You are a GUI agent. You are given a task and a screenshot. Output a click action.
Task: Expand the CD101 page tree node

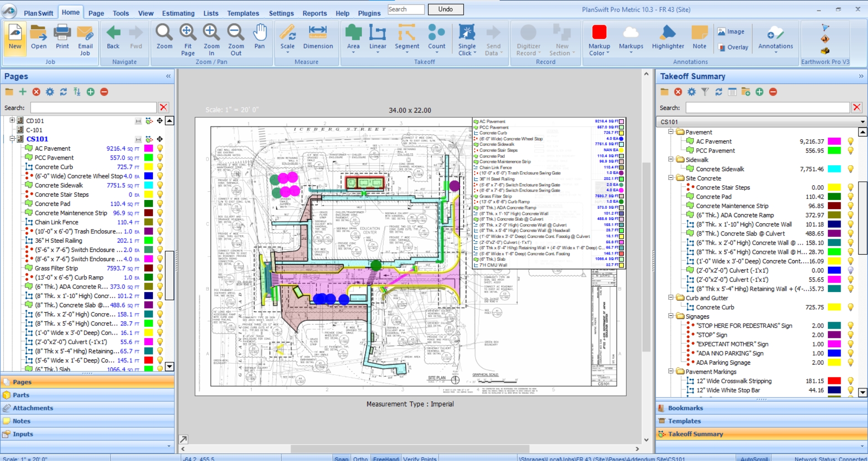12,120
